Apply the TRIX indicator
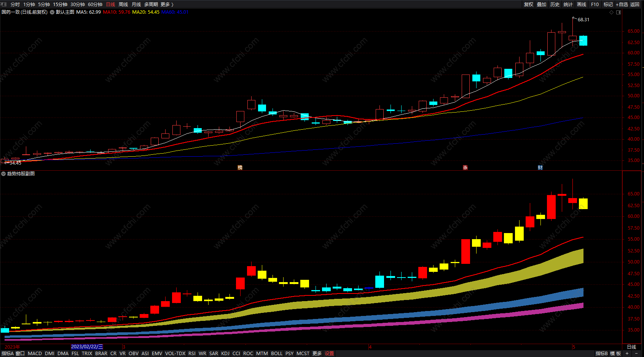 coord(87,354)
